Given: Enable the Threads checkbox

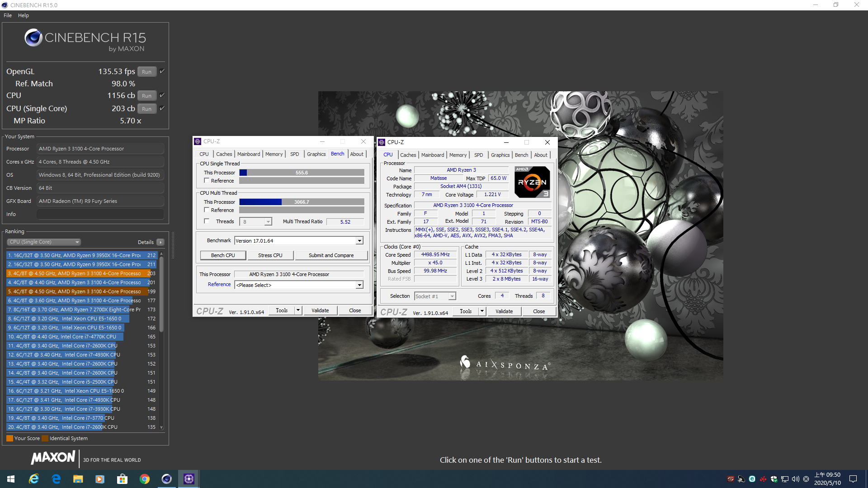Looking at the screenshot, I should coord(207,221).
